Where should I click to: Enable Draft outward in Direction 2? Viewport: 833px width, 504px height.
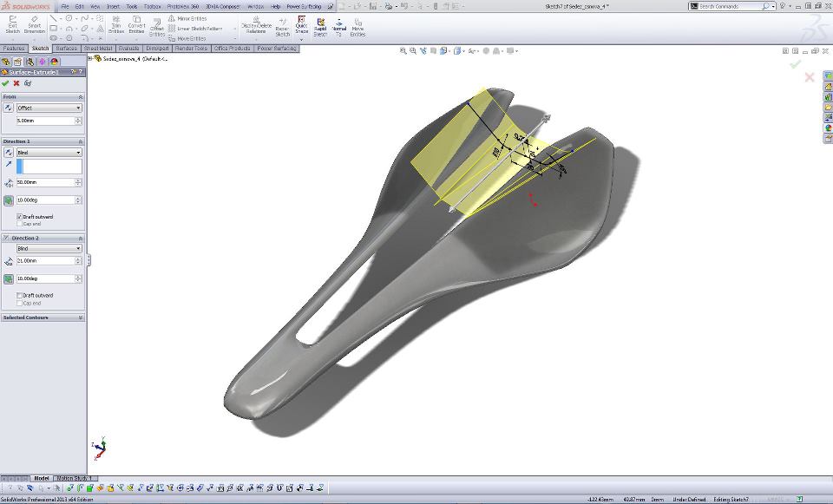point(20,295)
